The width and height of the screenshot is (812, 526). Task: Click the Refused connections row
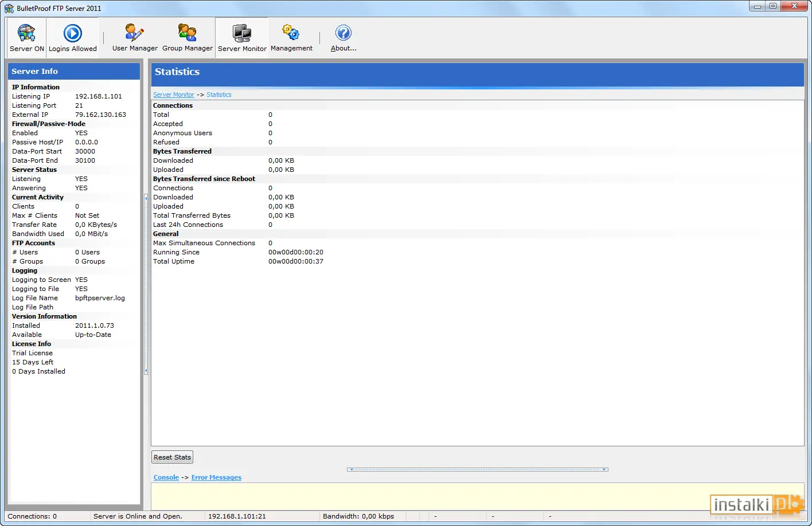477,142
